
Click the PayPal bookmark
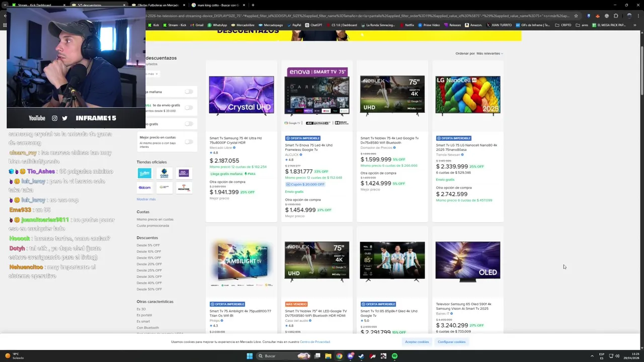point(294,25)
